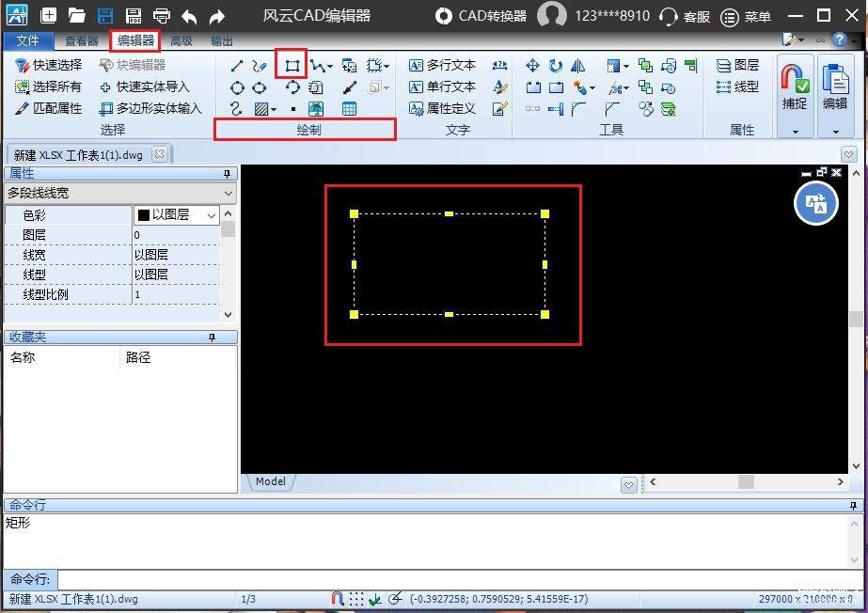Screen dimensions: 868x613
Task: Switch to the 编辑器 ribbon tab
Action: click(135, 40)
